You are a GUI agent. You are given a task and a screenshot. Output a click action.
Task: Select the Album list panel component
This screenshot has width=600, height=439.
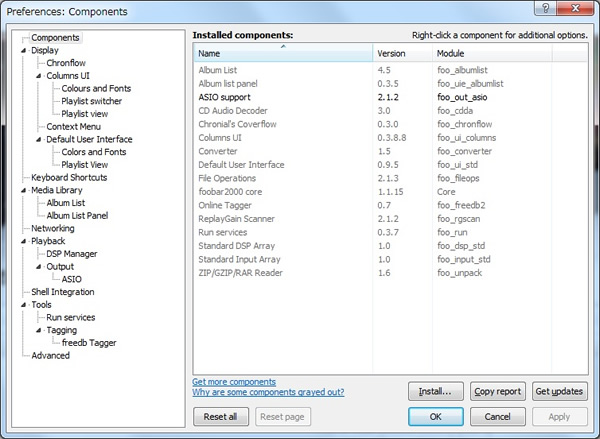pos(390,83)
